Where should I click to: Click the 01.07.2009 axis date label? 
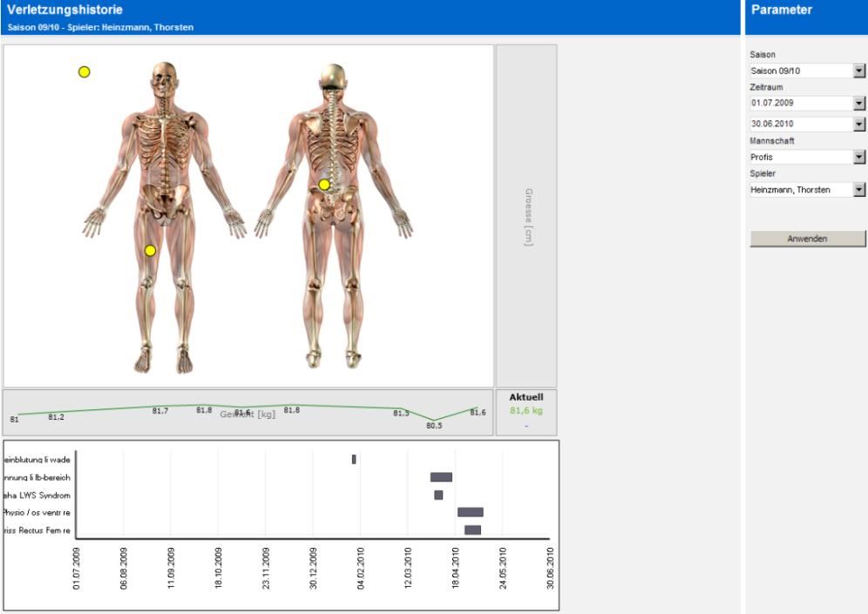pos(76,568)
